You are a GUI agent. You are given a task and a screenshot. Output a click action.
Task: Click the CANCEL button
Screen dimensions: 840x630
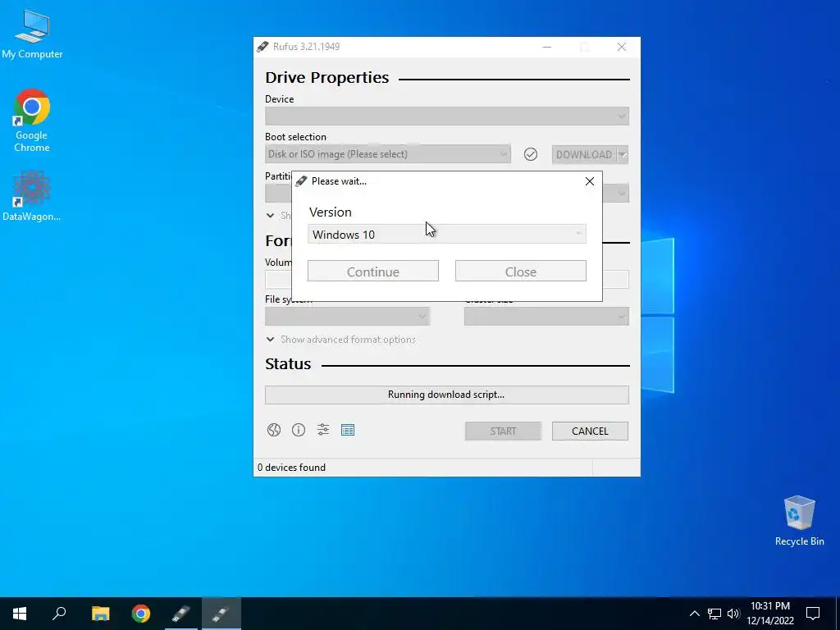pos(590,431)
